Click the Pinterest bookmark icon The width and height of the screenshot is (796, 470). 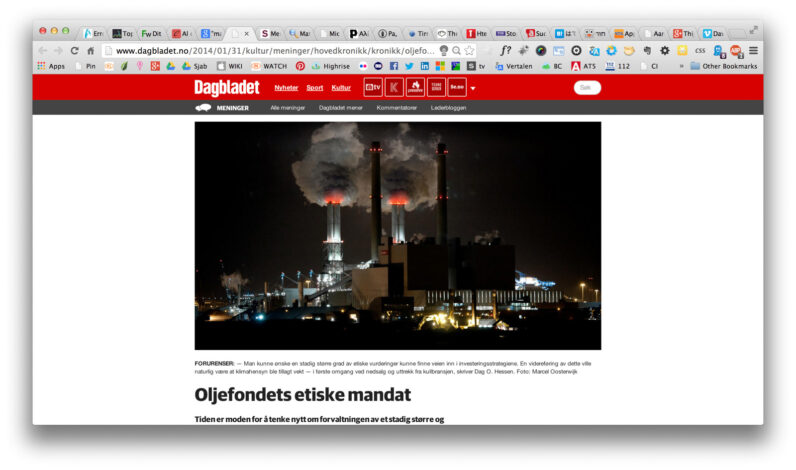pos(299,66)
